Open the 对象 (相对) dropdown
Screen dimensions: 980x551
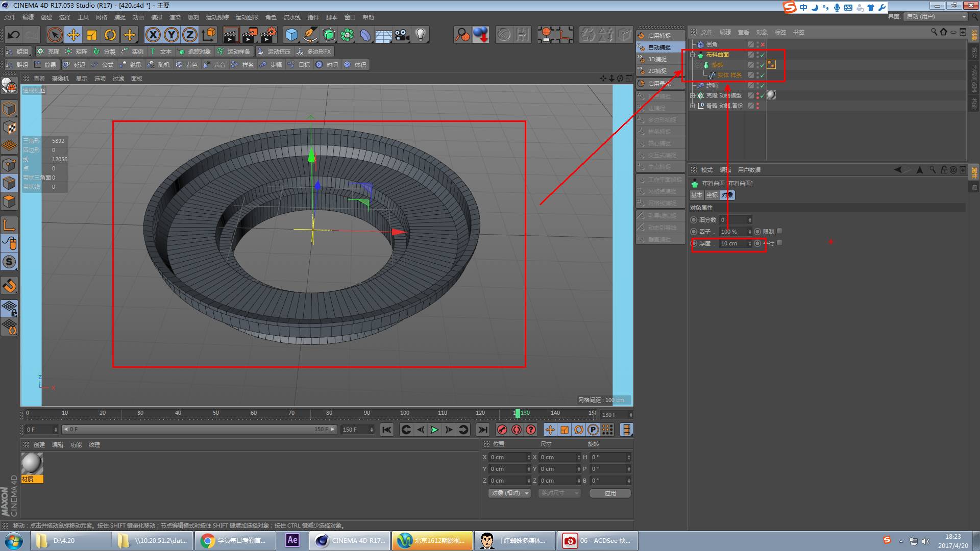[509, 493]
